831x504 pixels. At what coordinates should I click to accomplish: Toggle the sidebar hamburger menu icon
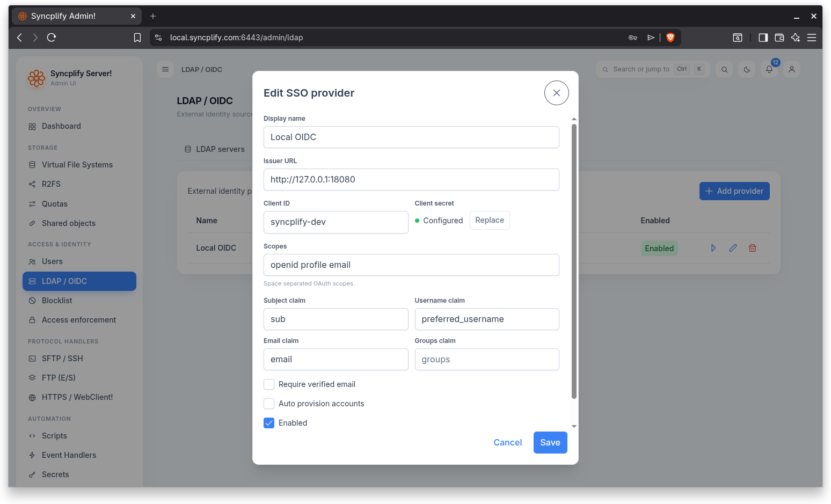pyautogui.click(x=165, y=69)
